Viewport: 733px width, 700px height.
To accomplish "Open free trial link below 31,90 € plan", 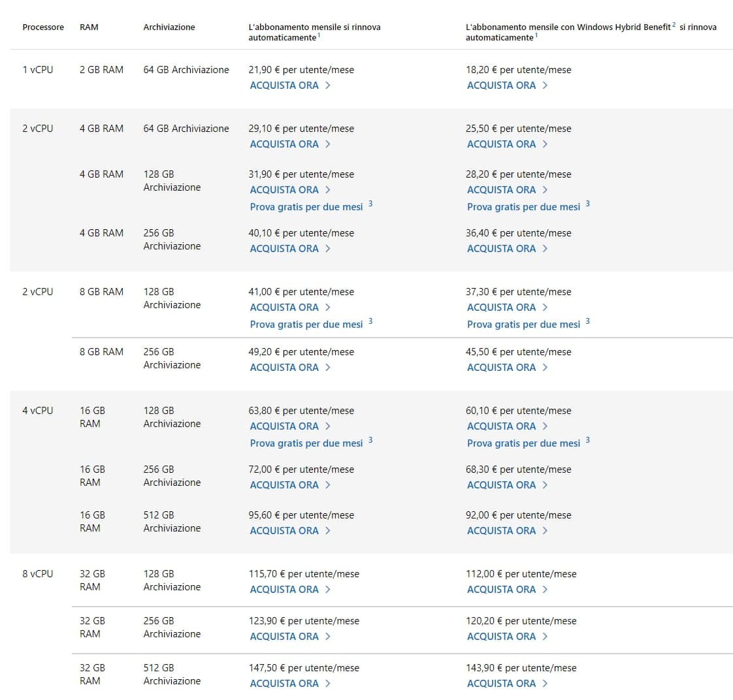I will [306, 207].
